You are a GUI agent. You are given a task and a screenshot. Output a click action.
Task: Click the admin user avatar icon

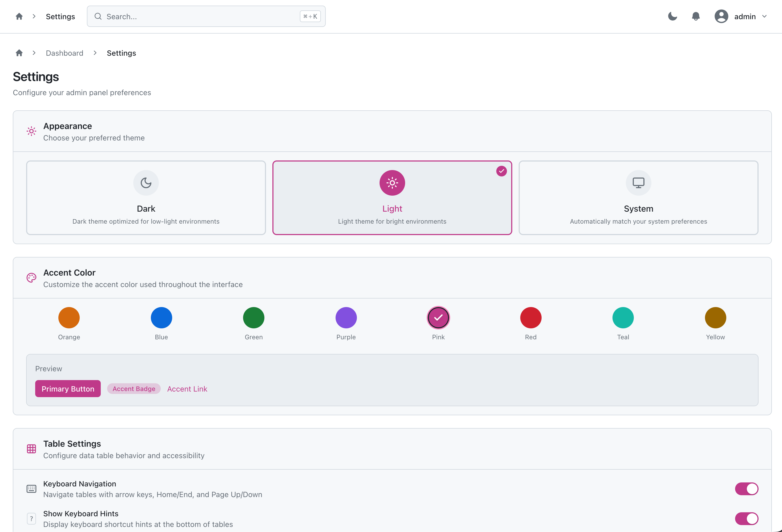(x=721, y=16)
